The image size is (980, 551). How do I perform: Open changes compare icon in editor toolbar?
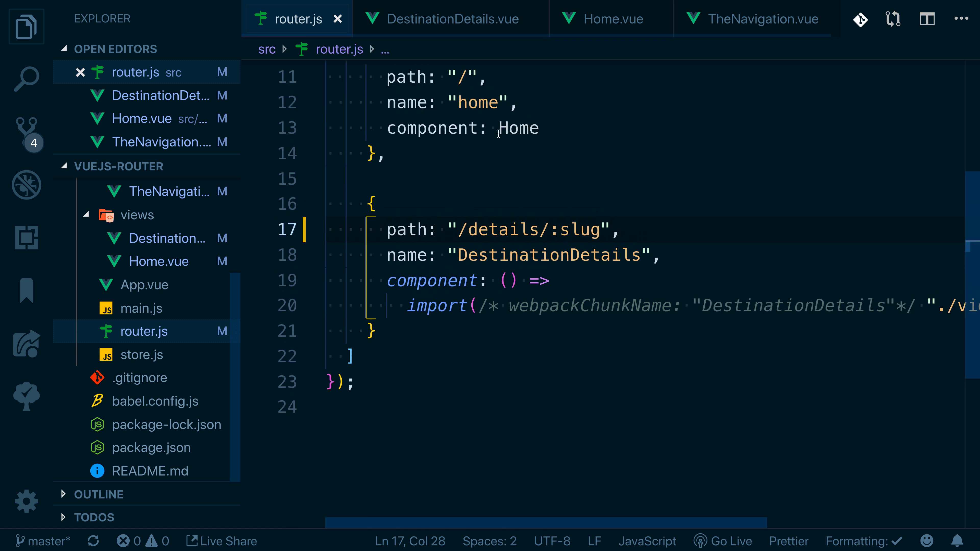point(893,19)
